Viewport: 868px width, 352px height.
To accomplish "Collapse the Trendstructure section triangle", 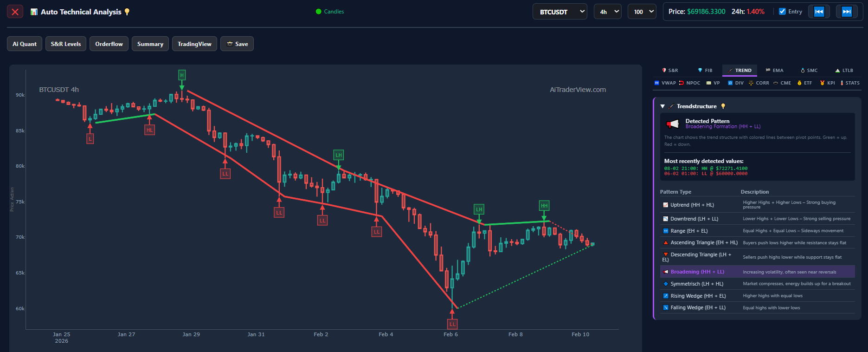I will click(x=662, y=106).
